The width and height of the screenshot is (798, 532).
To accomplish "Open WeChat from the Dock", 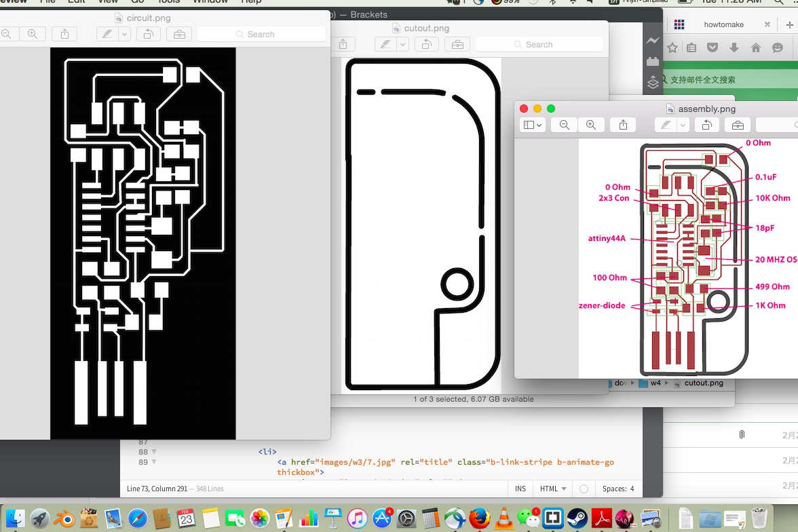I will (x=528, y=518).
